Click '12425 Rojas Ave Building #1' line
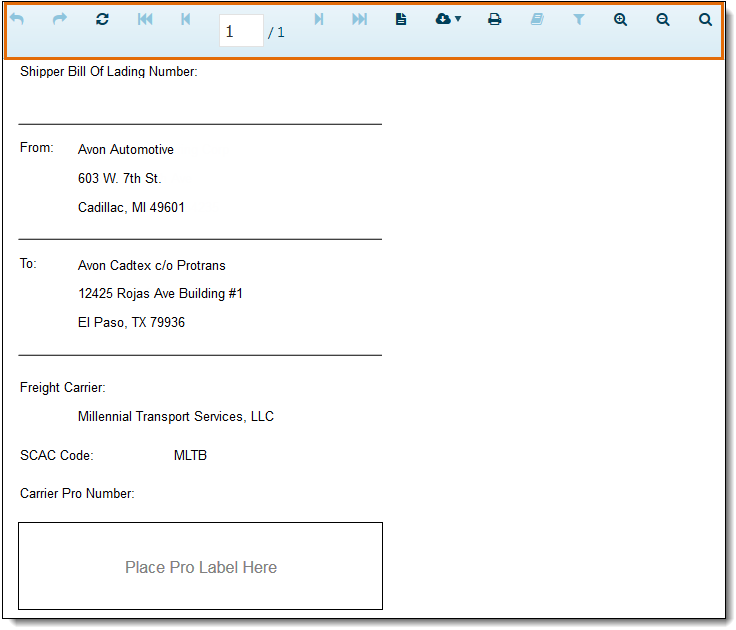Image resolution: width=736 pixels, height=630 pixels. pos(160,293)
